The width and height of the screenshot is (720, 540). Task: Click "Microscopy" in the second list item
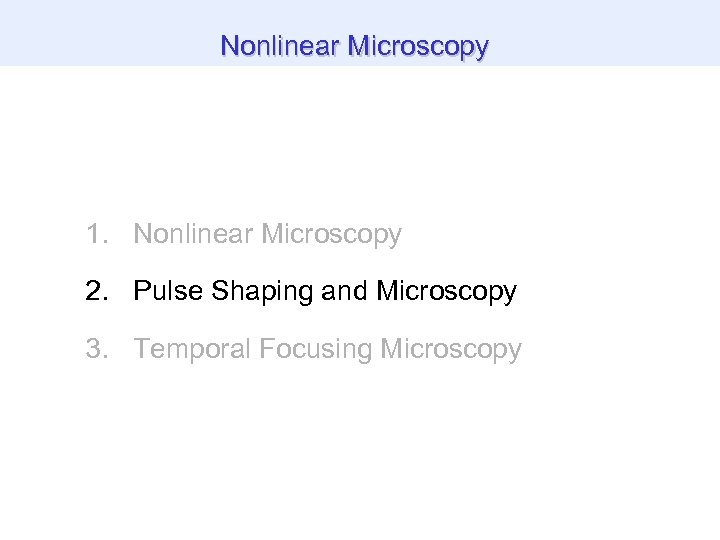(446, 292)
